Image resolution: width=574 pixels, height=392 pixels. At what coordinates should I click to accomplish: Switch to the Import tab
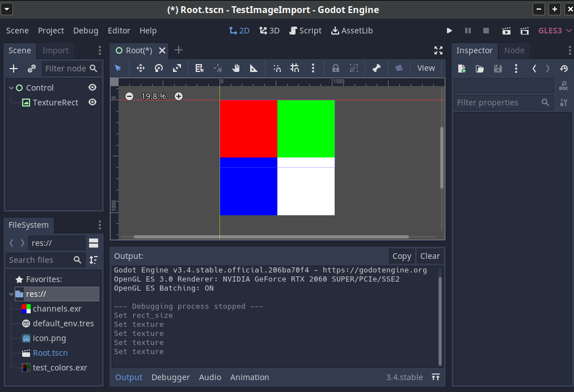pyautogui.click(x=55, y=50)
